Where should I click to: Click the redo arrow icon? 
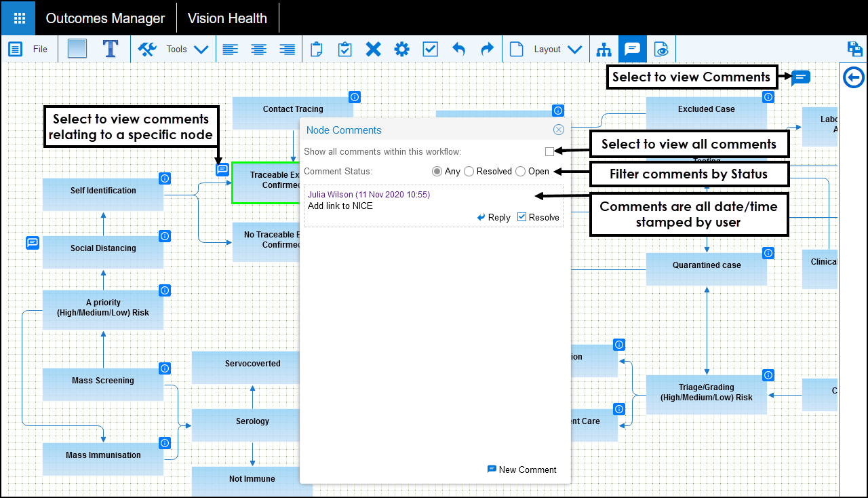pos(487,49)
